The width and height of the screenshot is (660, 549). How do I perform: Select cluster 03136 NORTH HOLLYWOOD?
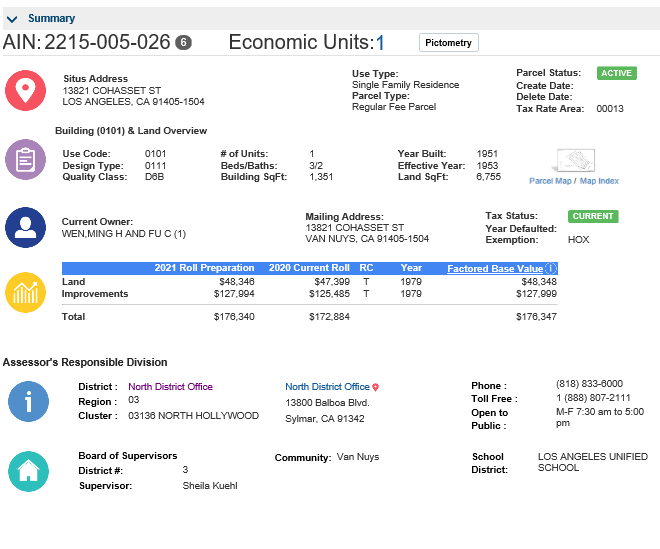[x=193, y=416]
